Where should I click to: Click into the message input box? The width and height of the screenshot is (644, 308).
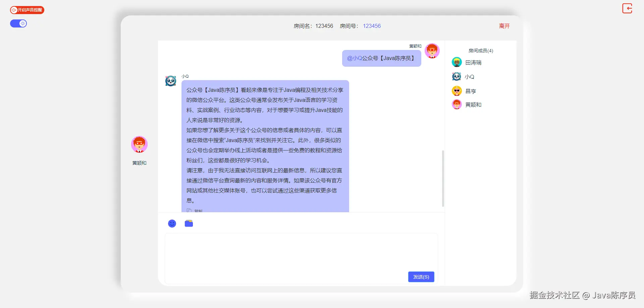[301, 258]
